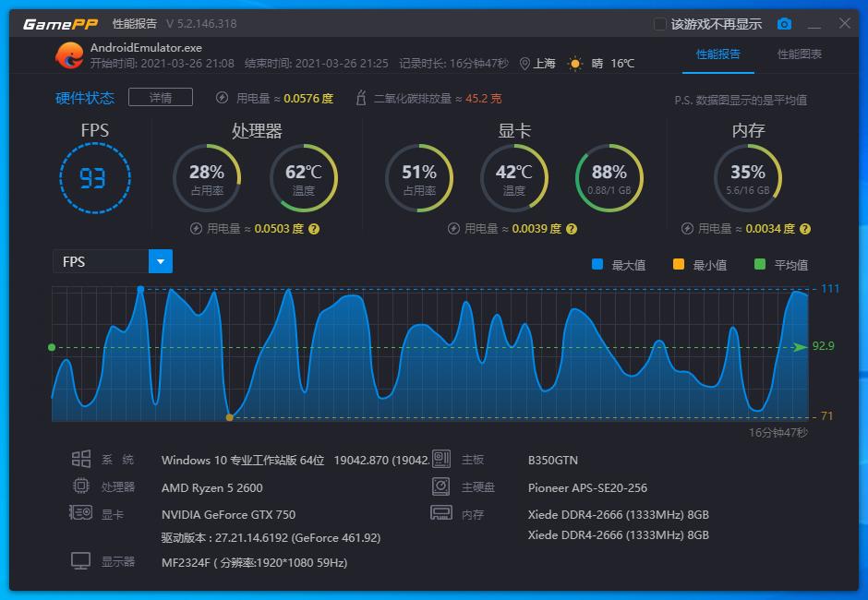
Task: Open the camera screenshot tool
Action: (785, 24)
